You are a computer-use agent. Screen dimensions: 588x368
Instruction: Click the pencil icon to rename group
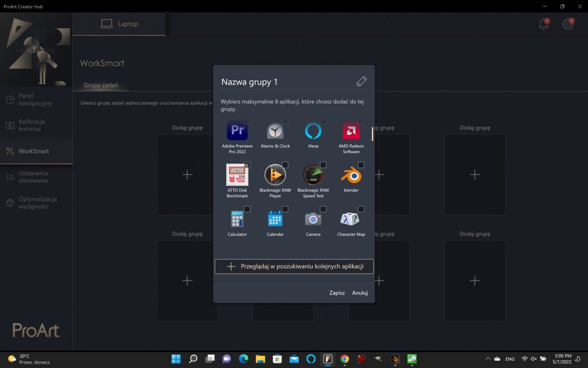pos(361,82)
